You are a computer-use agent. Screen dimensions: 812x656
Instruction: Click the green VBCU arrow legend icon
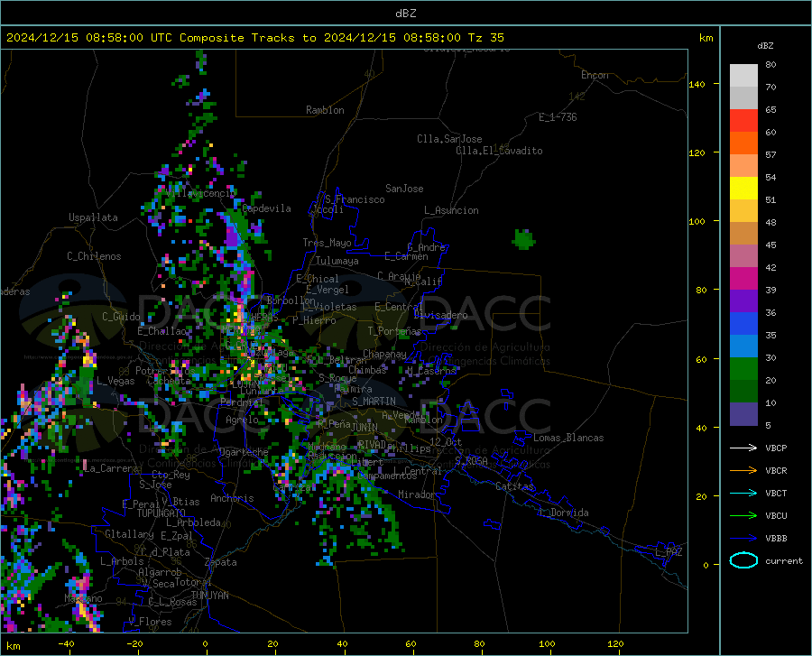point(743,516)
